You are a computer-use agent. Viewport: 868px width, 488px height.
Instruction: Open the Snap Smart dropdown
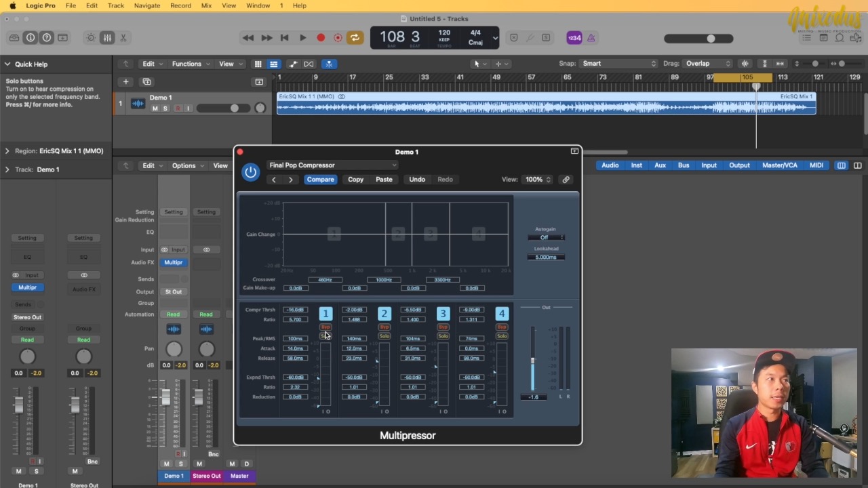618,64
